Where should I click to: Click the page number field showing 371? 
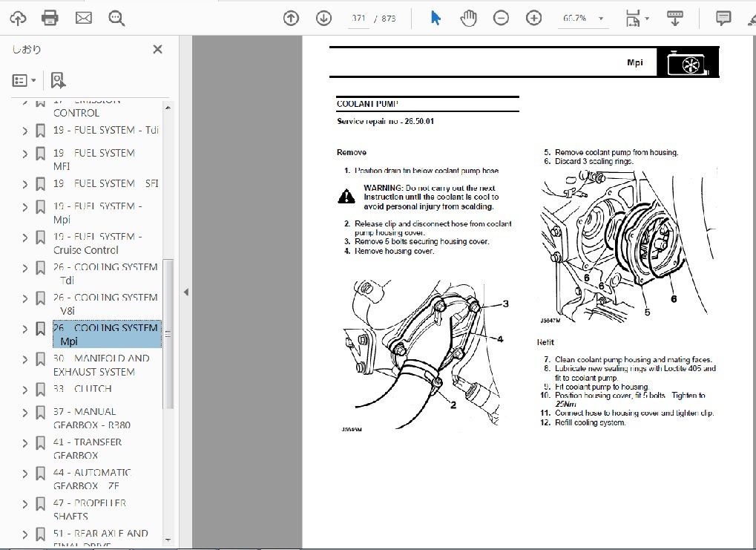pos(358,19)
